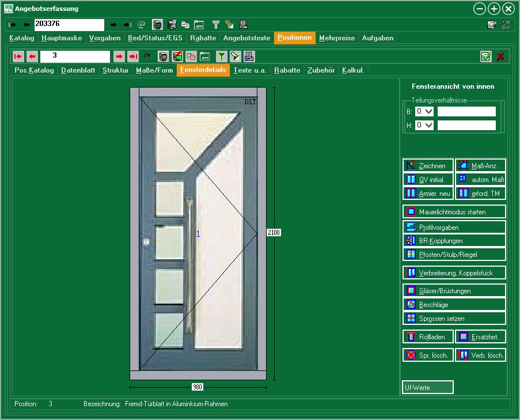Open BR-Kopplungen

pyautogui.click(x=454, y=240)
